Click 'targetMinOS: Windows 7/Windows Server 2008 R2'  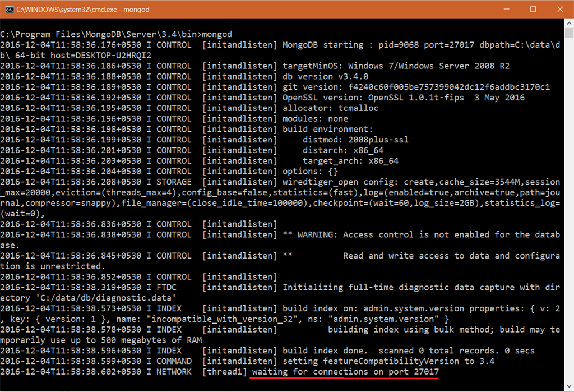(x=396, y=66)
